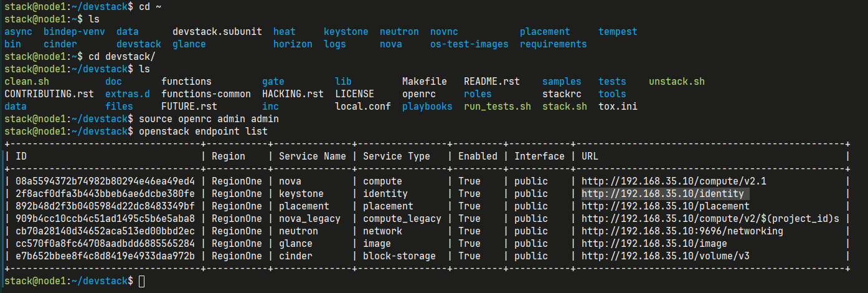Click endpoint ID starting with cb70a28140d3
This screenshot has height=293, width=868.
105,231
